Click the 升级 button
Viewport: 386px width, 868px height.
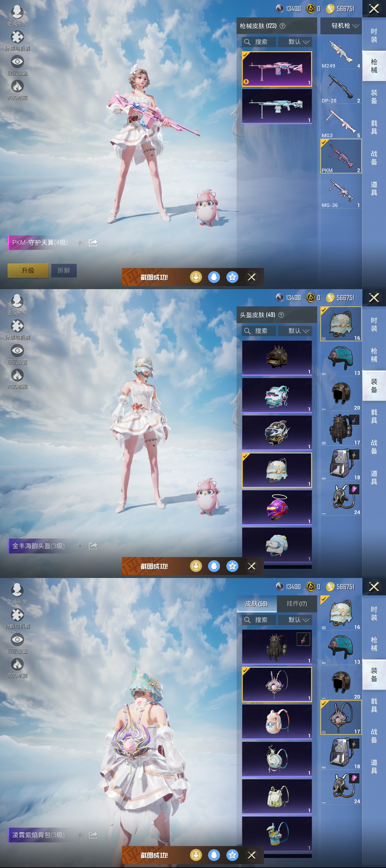pyautogui.click(x=28, y=271)
